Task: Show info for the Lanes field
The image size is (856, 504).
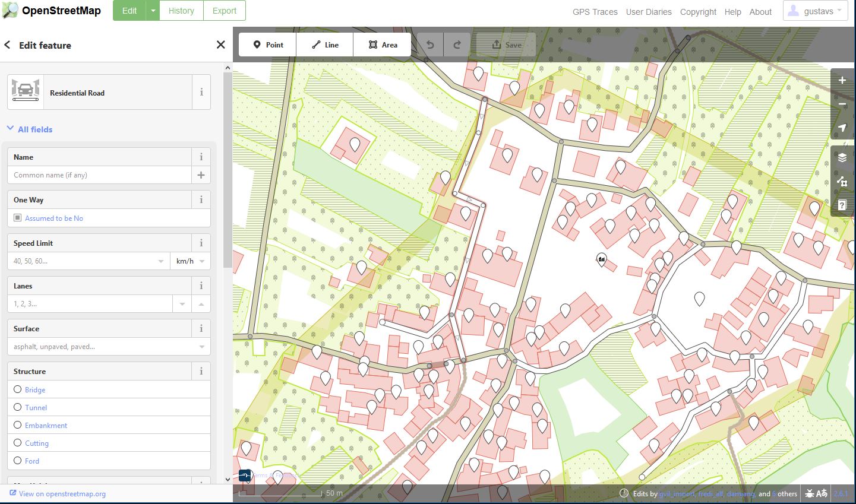Action: point(201,286)
